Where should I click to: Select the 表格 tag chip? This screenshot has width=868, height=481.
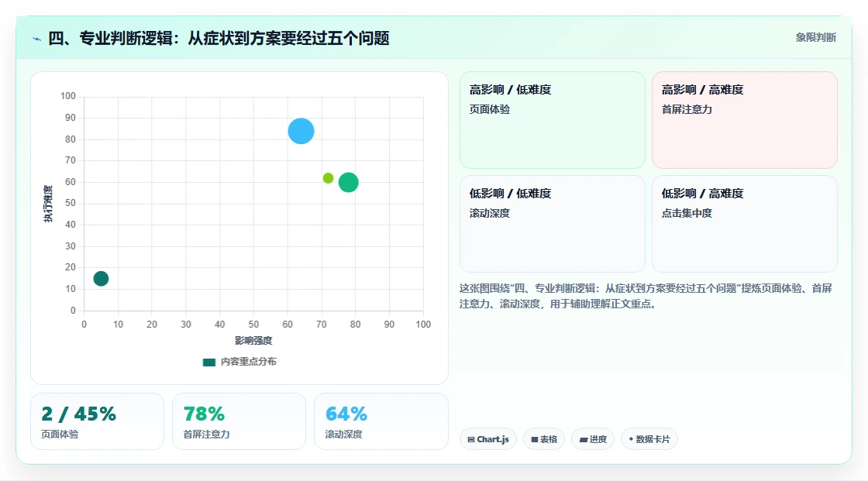[544, 439]
